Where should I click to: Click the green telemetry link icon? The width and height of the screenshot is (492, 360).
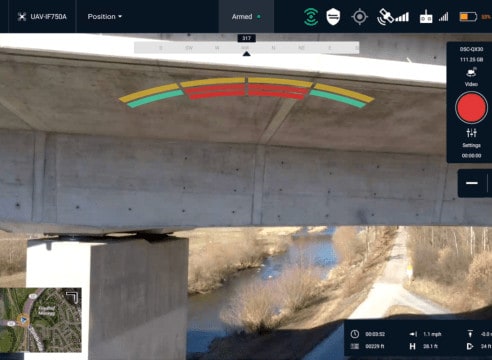click(311, 17)
